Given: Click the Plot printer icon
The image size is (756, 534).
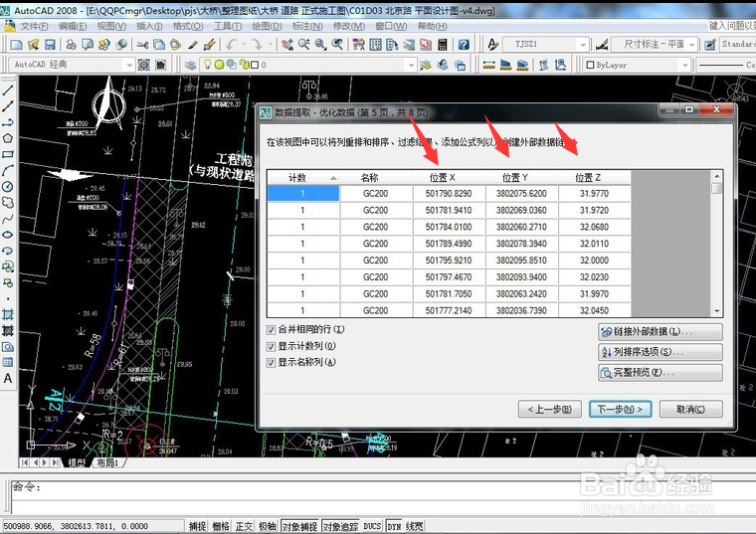Looking at the screenshot, I should coord(71,45).
